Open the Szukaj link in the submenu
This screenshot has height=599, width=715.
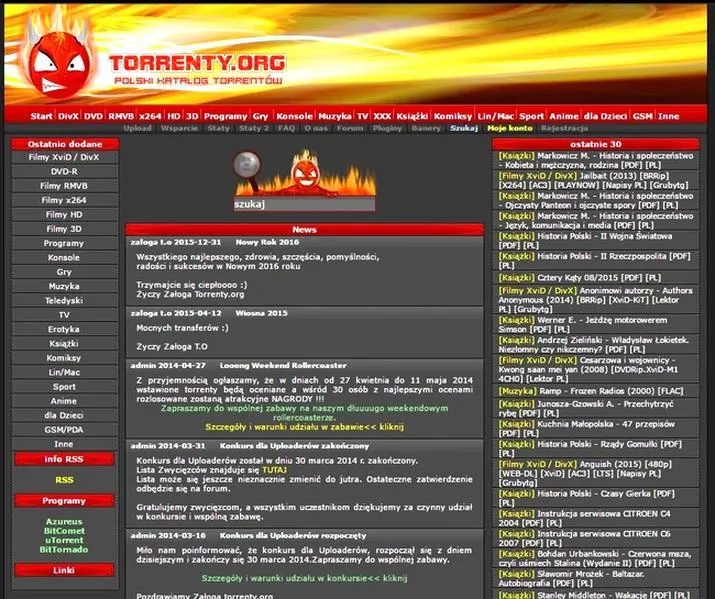coord(464,128)
